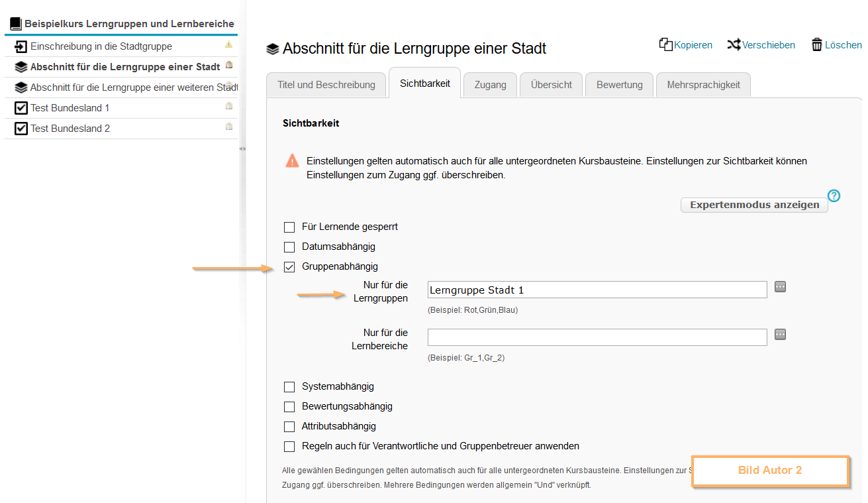The height and width of the screenshot is (503, 868).
Task: Open the group picker beside Lerngruppe Stadt 1
Action: pos(780,286)
